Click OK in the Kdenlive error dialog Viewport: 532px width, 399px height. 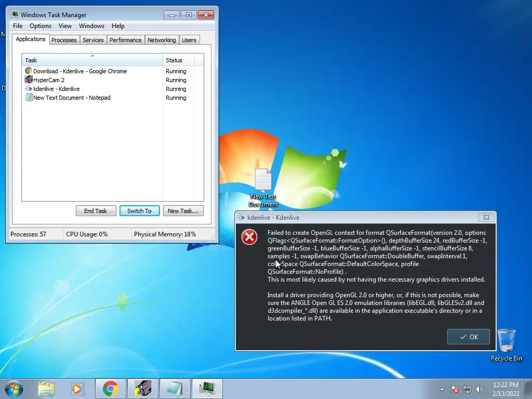tap(468, 337)
